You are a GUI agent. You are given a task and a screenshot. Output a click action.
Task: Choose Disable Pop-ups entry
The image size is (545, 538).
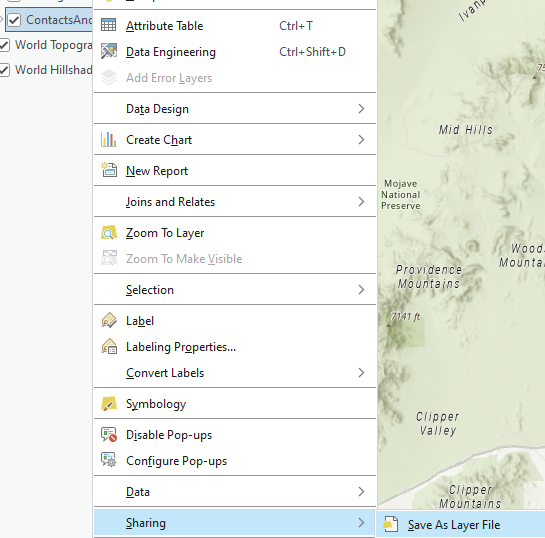pyautogui.click(x=235, y=435)
